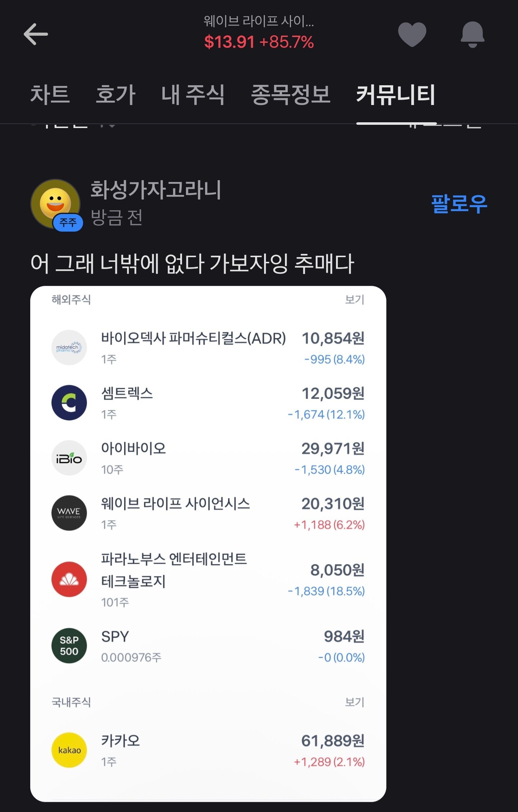
Task: Switch to the 호가 tab
Action: [115, 95]
